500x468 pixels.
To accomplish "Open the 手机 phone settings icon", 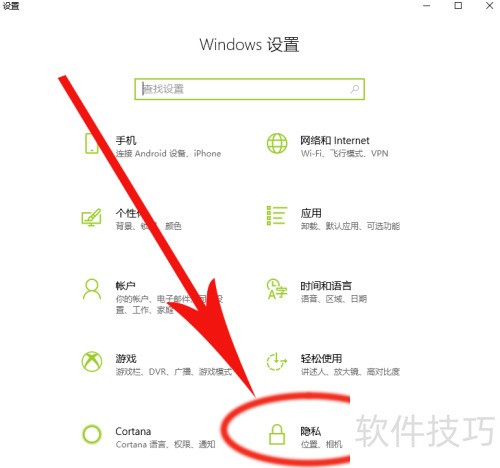I will 91,143.
